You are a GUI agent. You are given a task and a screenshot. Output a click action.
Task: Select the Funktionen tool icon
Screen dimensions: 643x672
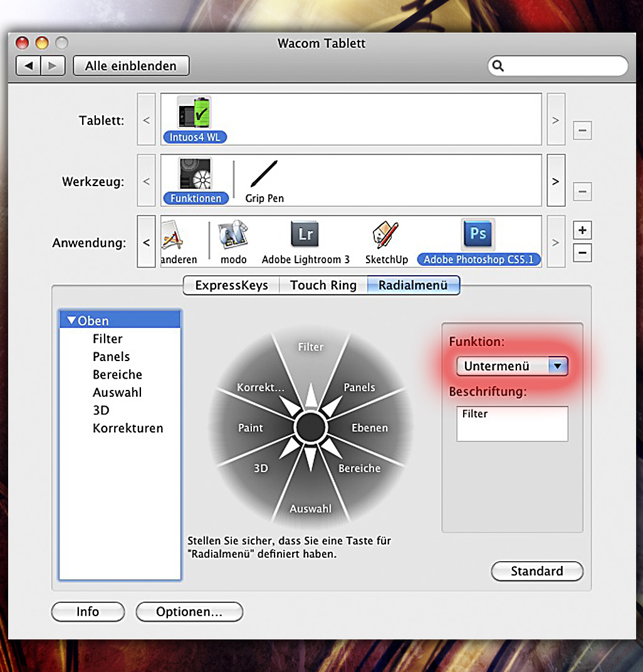(x=194, y=175)
